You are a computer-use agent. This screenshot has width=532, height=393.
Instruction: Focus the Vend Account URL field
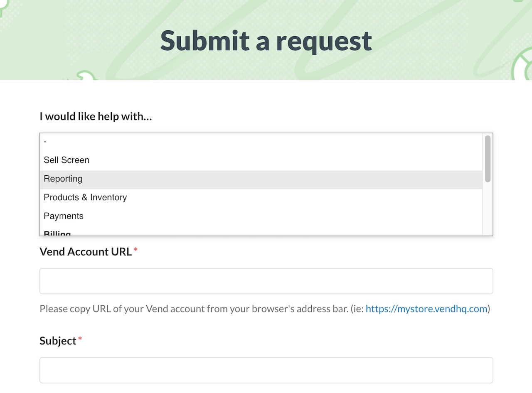click(266, 281)
